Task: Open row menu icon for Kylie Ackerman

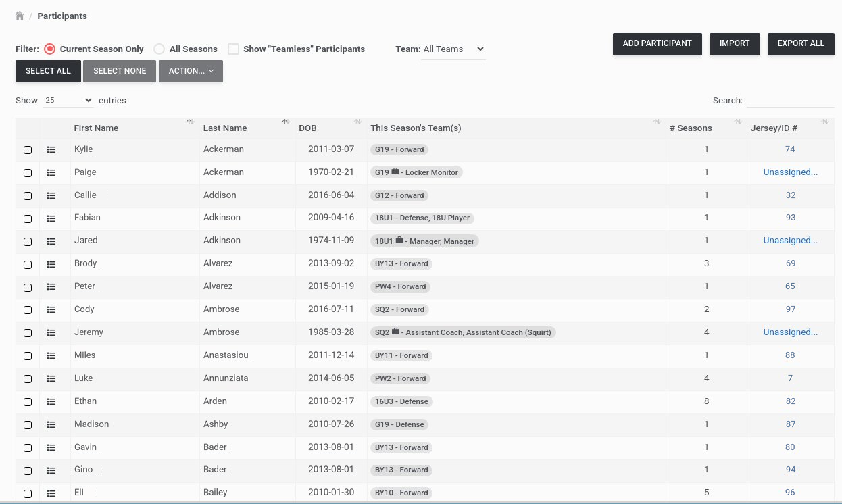Action: 51,149
